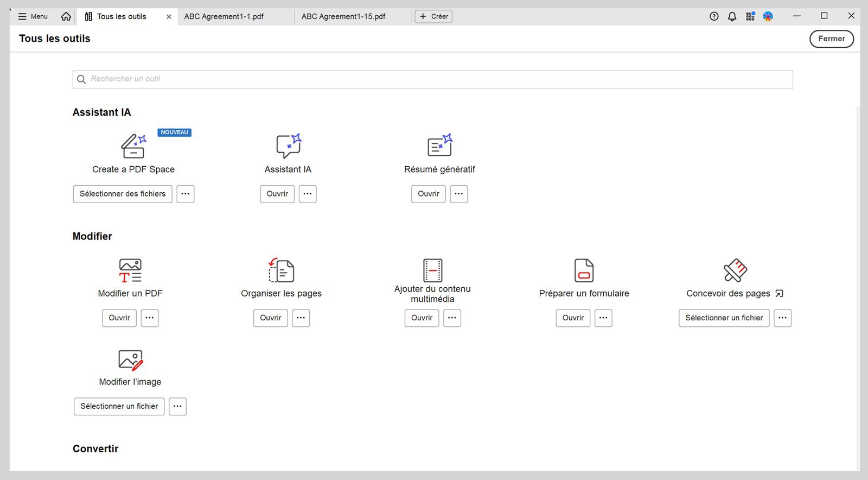Screen dimensions: 868x480
Task: Focus the Rechercher un outil search field
Action: 433,79
